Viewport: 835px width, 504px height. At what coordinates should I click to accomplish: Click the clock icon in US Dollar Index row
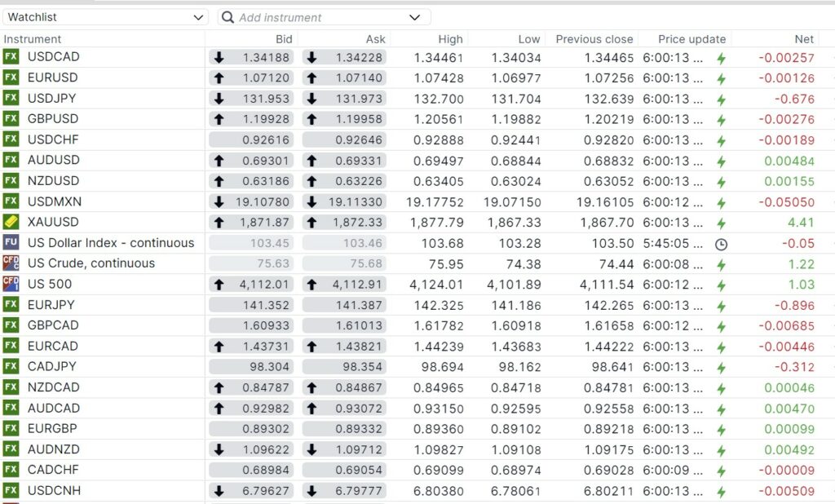(721, 243)
